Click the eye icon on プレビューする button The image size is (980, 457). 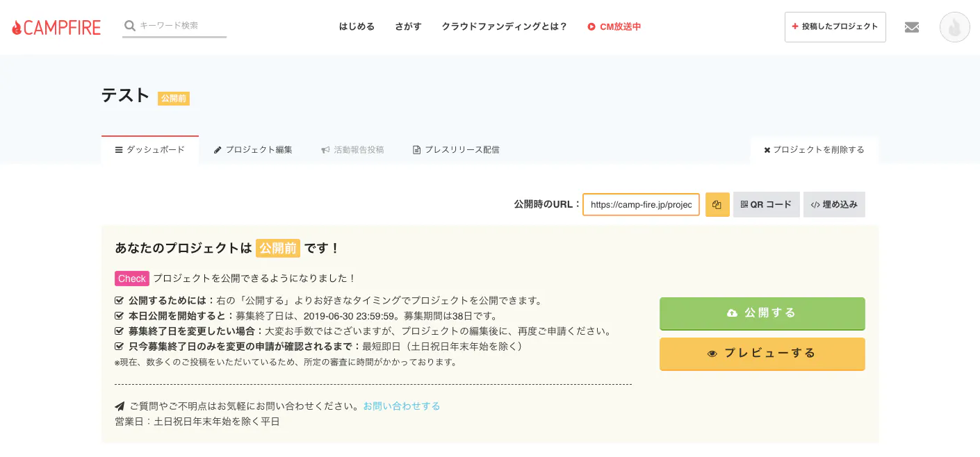coord(712,354)
